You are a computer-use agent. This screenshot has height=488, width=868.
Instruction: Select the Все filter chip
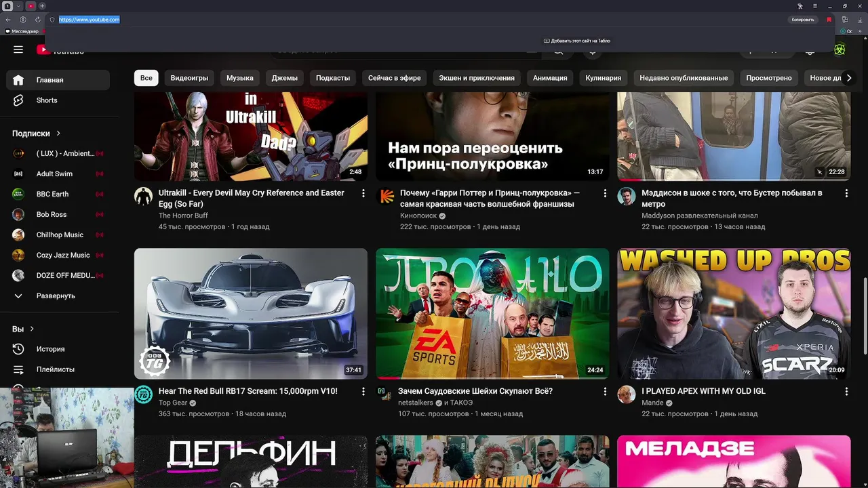(x=146, y=78)
